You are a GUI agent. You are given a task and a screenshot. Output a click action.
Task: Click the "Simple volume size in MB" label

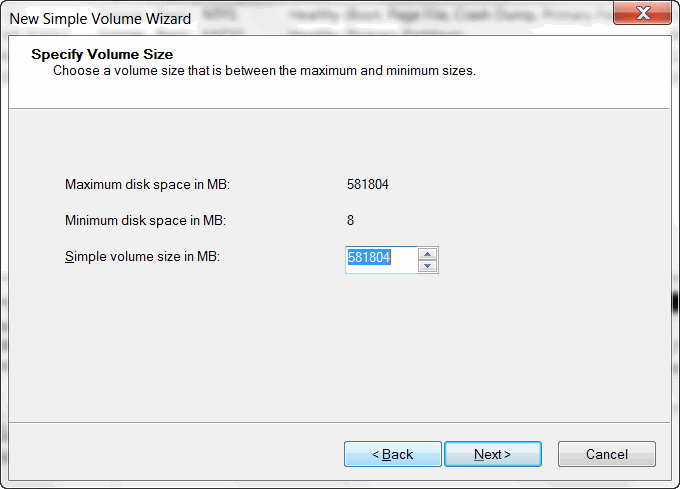click(x=142, y=257)
